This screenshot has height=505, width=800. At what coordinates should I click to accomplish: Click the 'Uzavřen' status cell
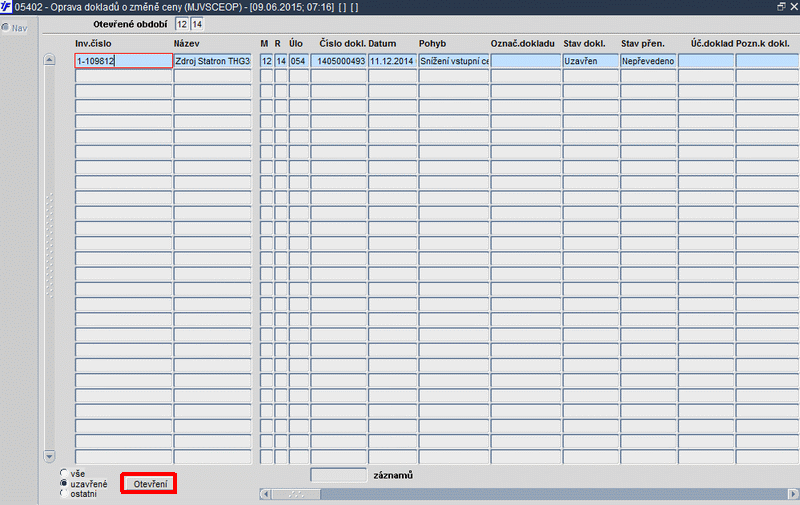(590, 61)
